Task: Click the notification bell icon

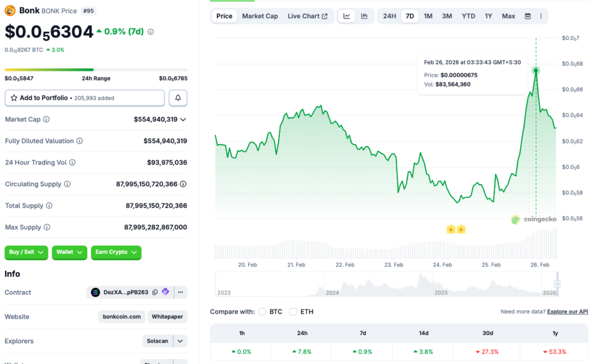Action: tap(178, 98)
